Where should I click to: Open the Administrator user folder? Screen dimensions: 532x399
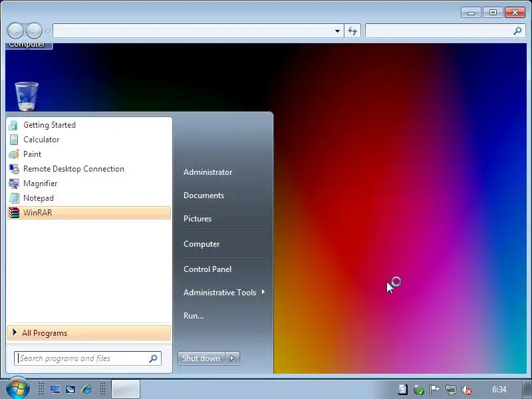[x=208, y=172]
